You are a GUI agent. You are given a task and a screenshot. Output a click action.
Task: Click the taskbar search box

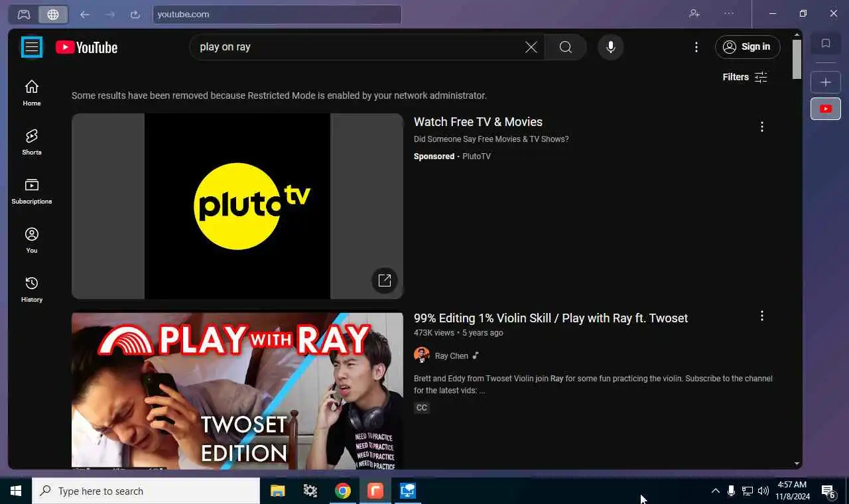click(146, 491)
